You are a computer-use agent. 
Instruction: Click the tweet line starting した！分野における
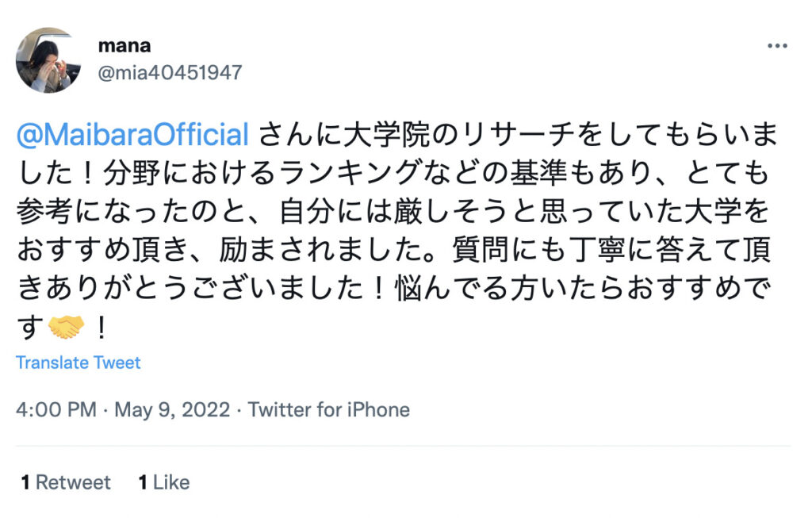click(393, 173)
